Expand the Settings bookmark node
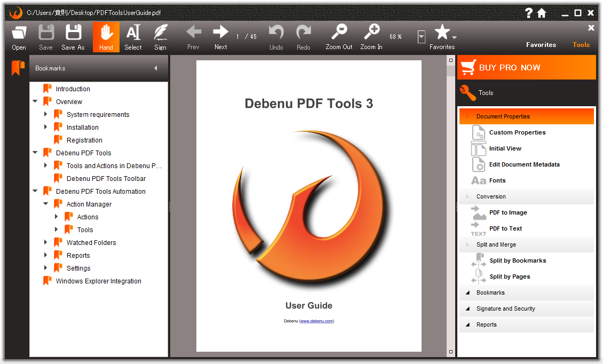The width and height of the screenshot is (603, 364). coord(45,268)
